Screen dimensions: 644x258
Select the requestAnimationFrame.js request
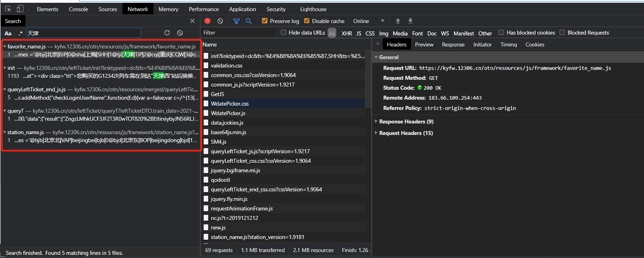(x=284, y=208)
